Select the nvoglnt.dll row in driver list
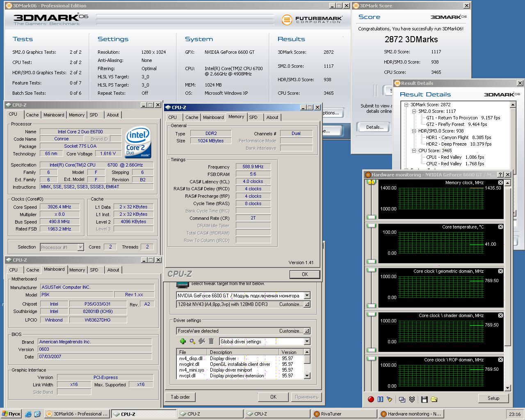Image resolution: width=525 pixels, height=420 pixels. (x=240, y=364)
